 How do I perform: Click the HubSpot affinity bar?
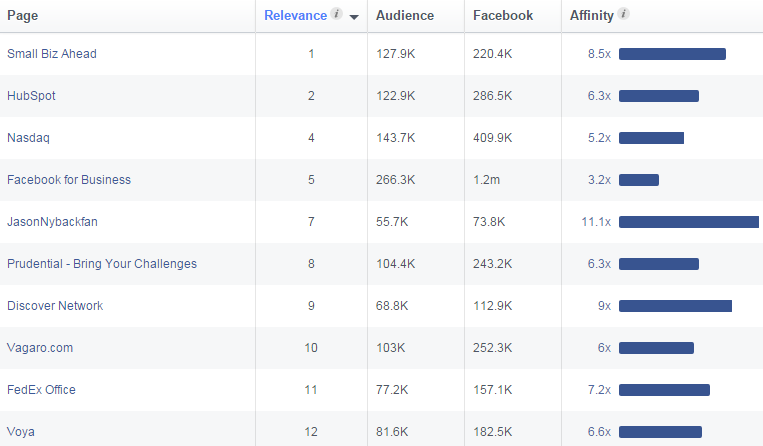[659, 96]
